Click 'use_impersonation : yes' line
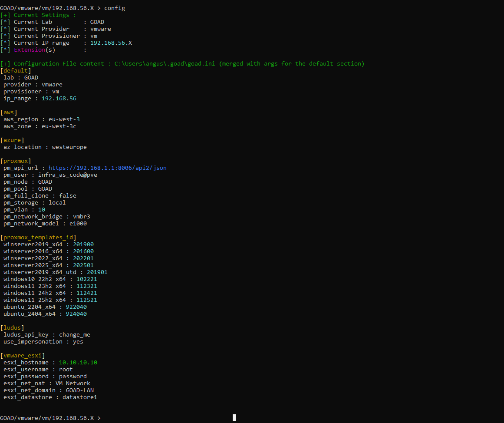504x423 pixels. point(43,342)
